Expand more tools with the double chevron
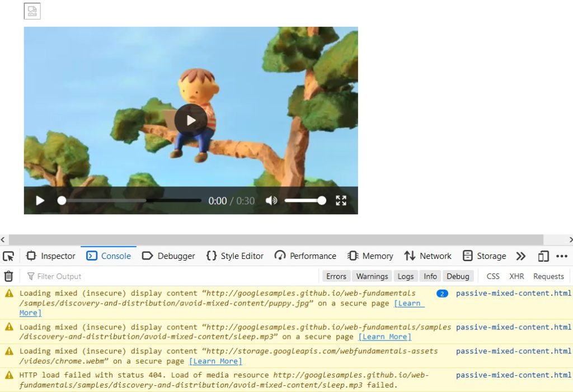 click(x=521, y=256)
